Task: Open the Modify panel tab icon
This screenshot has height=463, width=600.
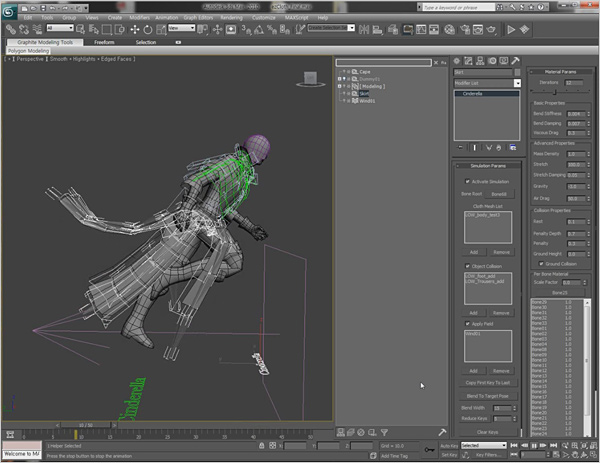Action: click(468, 61)
